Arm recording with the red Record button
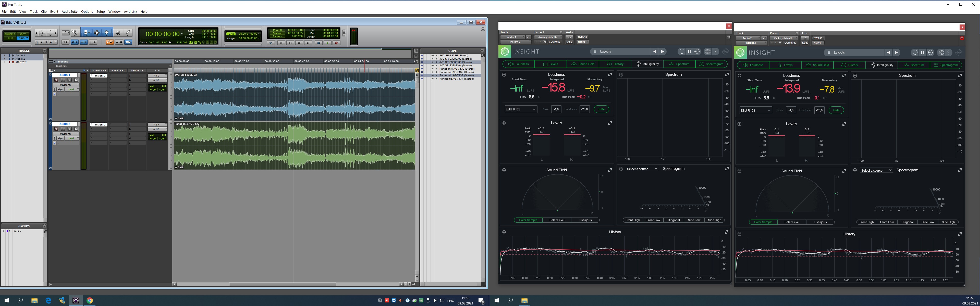 coord(336,43)
